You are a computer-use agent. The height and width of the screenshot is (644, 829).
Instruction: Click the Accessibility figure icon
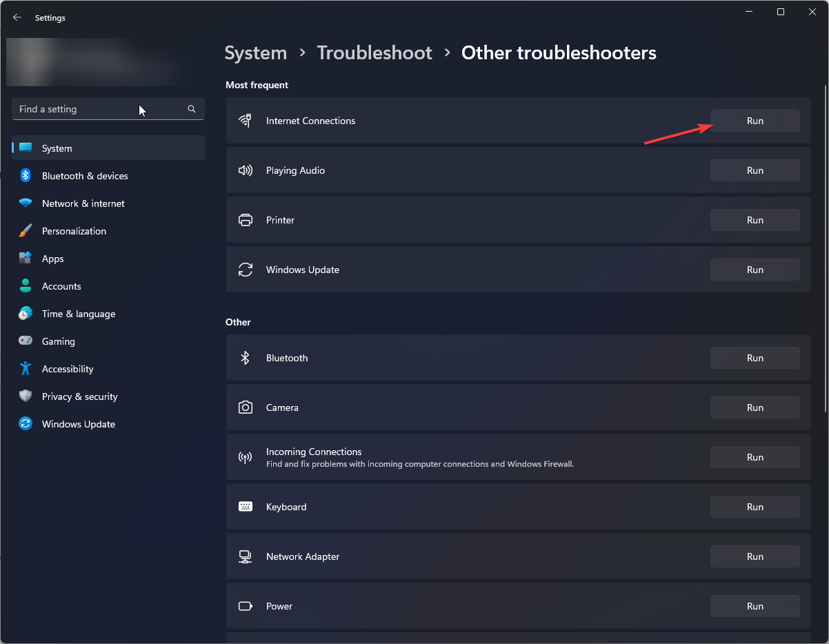click(26, 369)
